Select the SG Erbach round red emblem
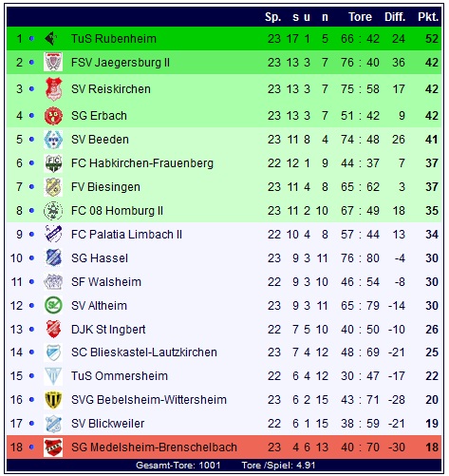This screenshot has width=449, height=476. (x=53, y=116)
